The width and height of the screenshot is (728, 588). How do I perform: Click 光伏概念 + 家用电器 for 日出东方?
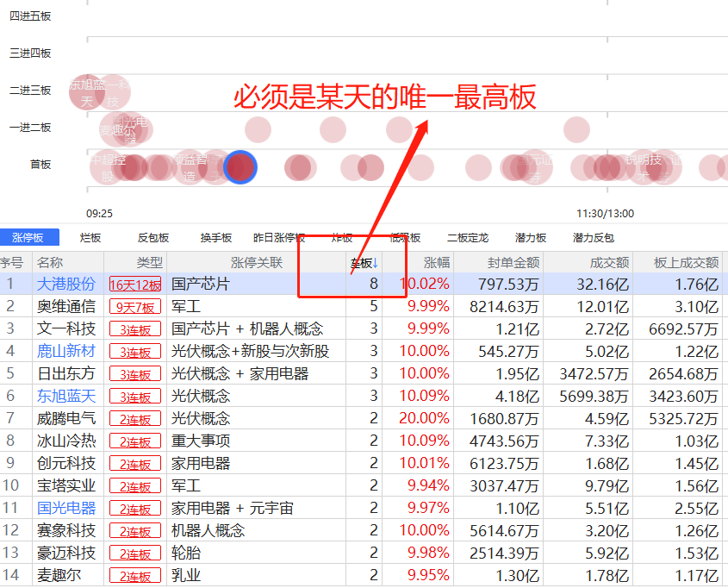(x=240, y=373)
